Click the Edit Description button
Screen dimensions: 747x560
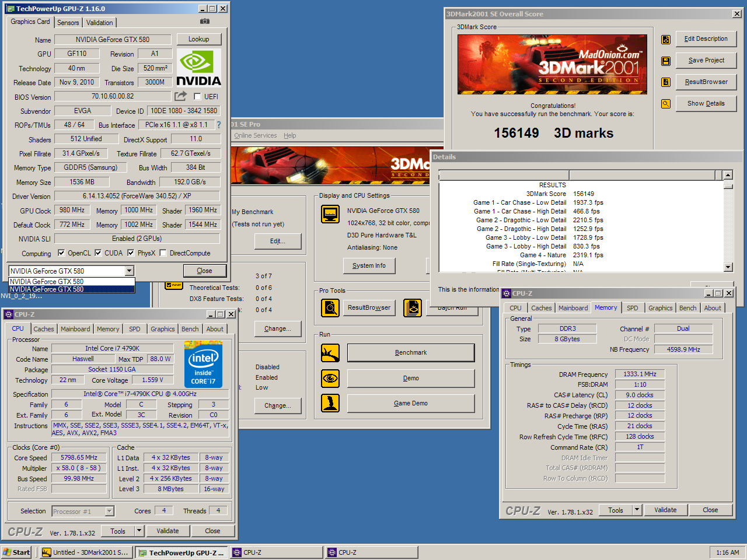point(706,39)
